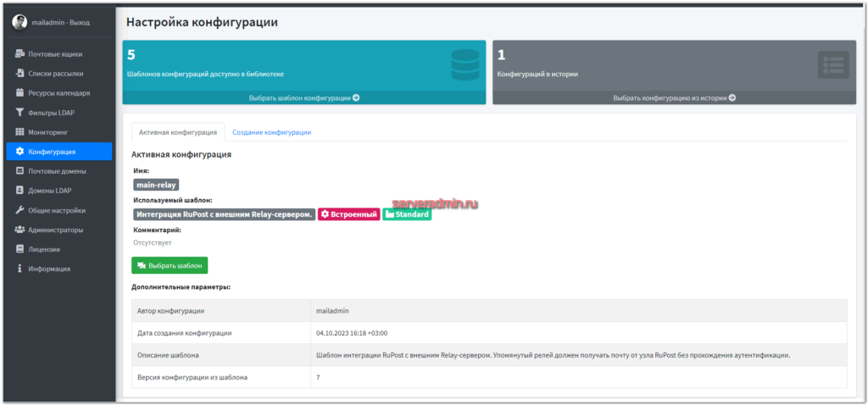This screenshot has height=405, width=868.
Task: Click the mailadmin user avatar
Action: coord(19,22)
